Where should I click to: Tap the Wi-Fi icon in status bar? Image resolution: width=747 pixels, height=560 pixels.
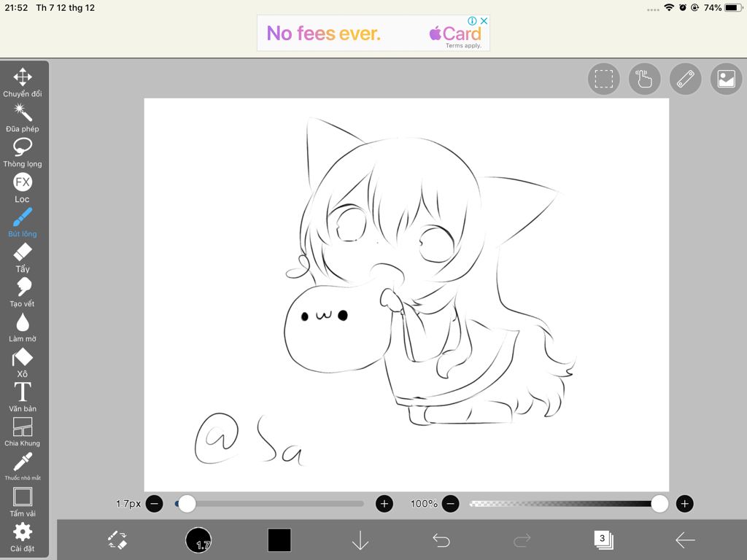[x=669, y=7]
